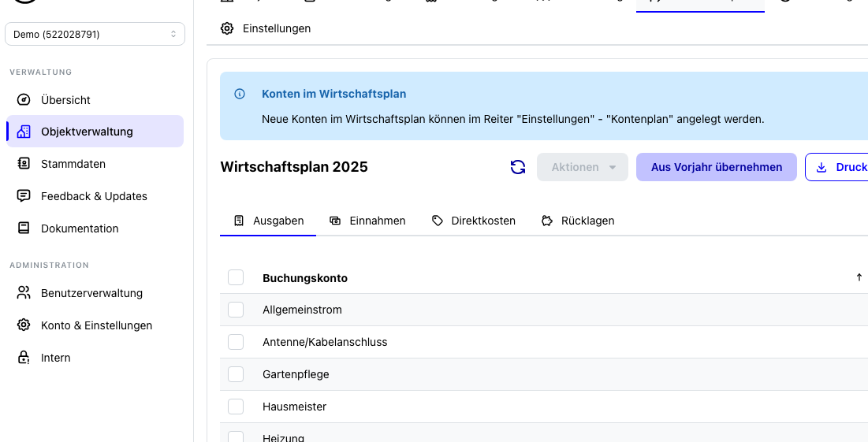Open Übersicht in the sidebar
The width and height of the screenshot is (868, 442).
click(95, 99)
